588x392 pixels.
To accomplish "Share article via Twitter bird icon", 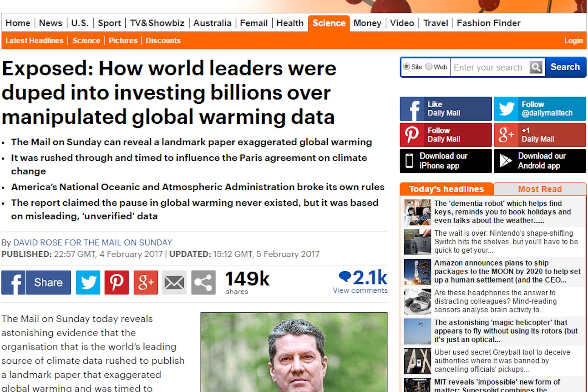I will (x=88, y=282).
